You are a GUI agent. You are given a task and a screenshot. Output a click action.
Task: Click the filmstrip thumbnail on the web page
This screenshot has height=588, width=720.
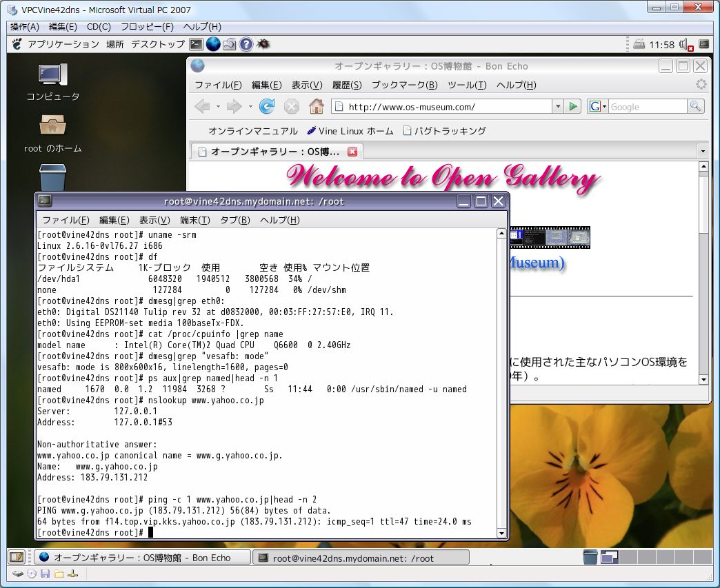click(x=550, y=237)
